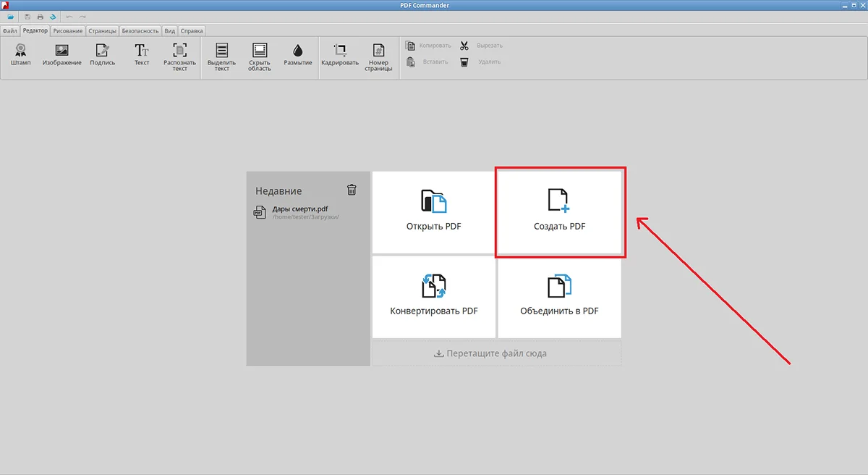Run the Распознать текст OCR tool
Image resolution: width=868 pixels, height=475 pixels.
point(179,56)
